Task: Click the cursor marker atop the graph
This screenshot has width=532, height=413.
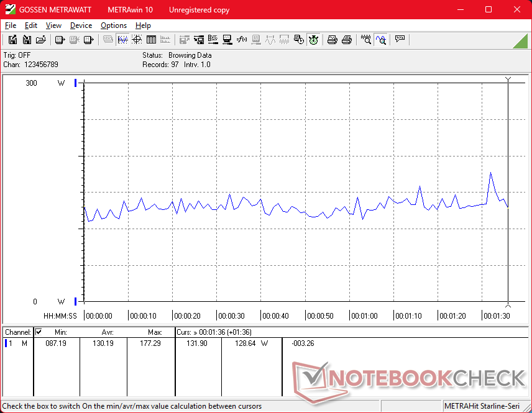Action: [508, 79]
